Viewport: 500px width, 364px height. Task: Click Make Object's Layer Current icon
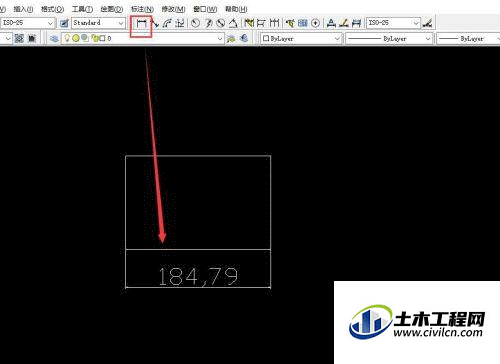pyautogui.click(x=231, y=39)
